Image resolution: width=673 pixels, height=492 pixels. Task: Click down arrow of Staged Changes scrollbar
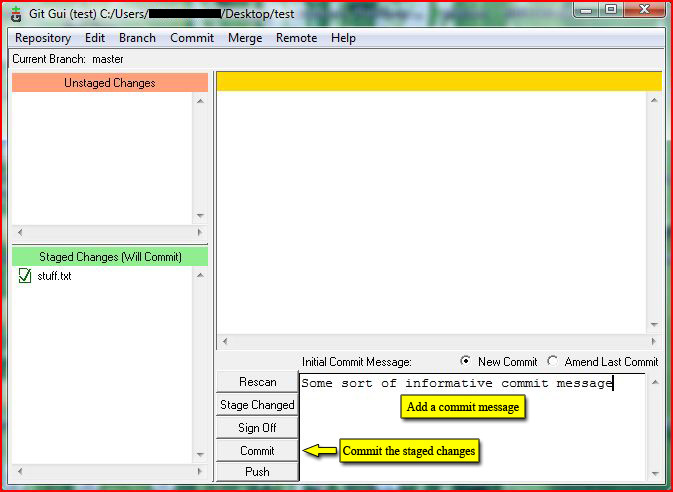pyautogui.click(x=200, y=454)
